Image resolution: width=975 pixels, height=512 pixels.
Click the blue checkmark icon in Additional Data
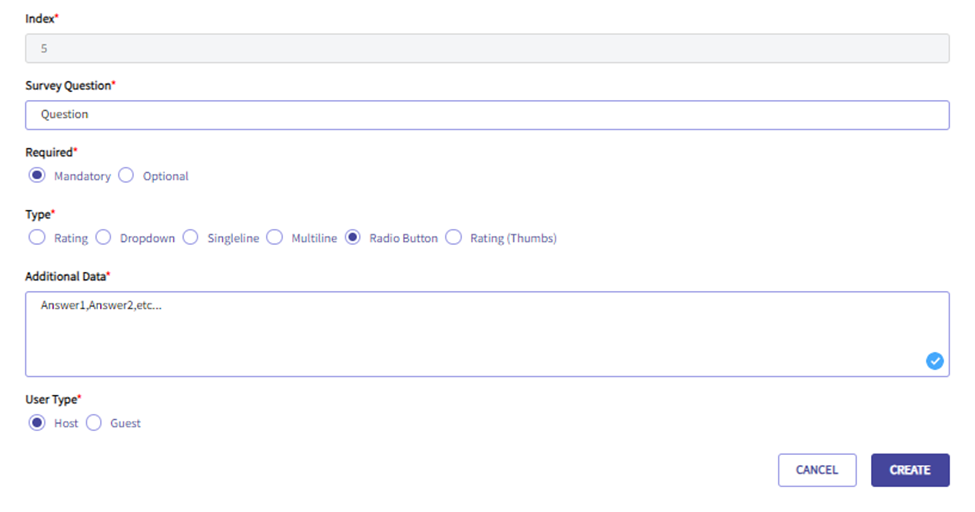tap(934, 361)
